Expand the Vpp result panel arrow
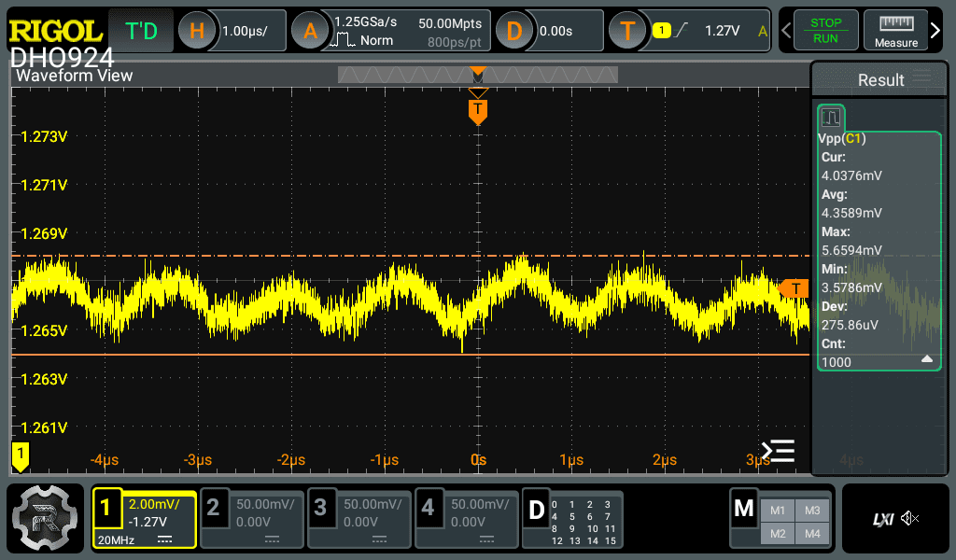 [927, 359]
